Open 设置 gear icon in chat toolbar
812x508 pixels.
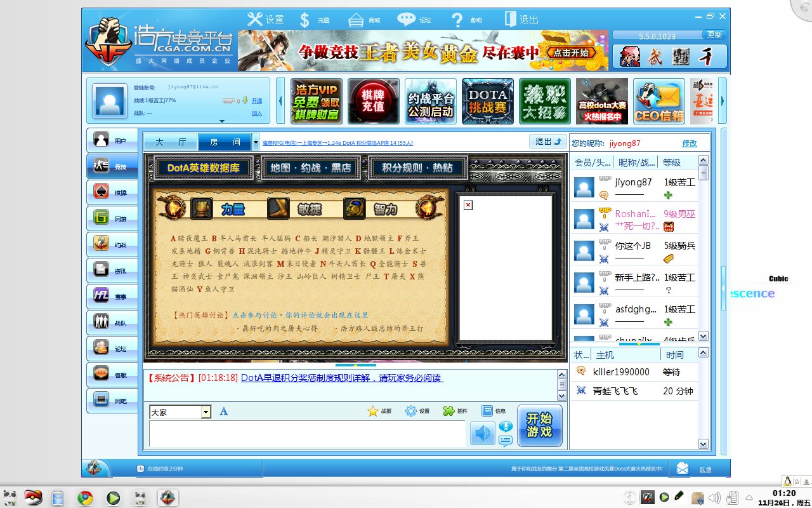[x=417, y=411]
